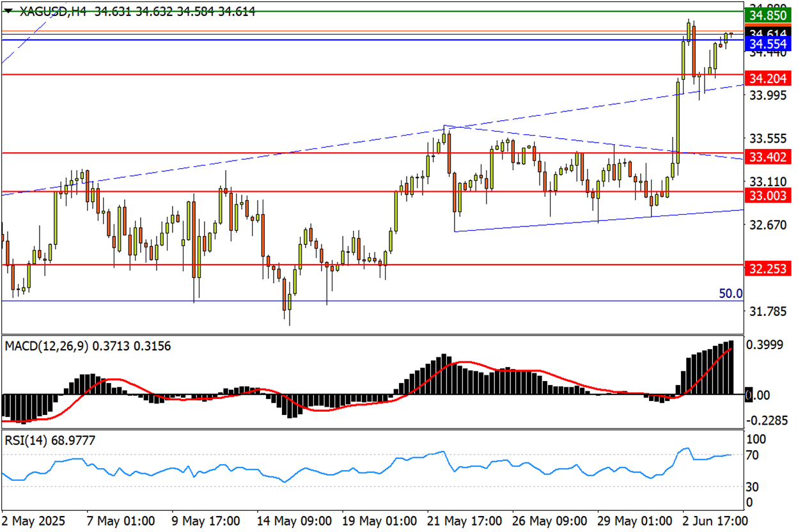Click the 33.555 price axis value

(x=767, y=139)
